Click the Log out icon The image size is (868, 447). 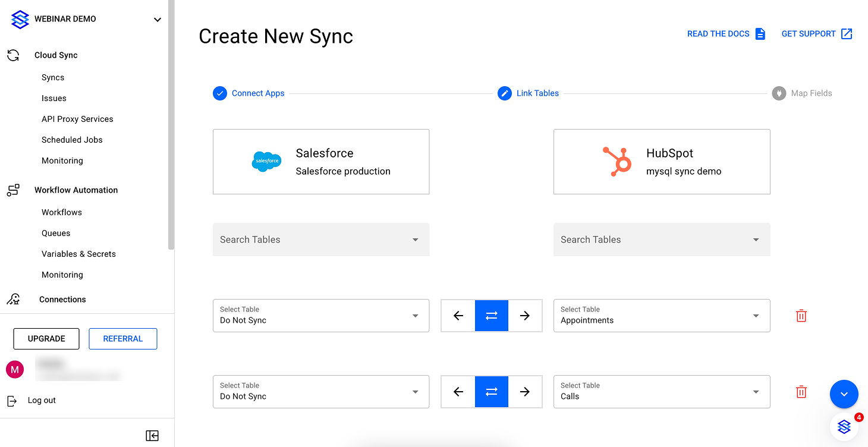click(12, 401)
